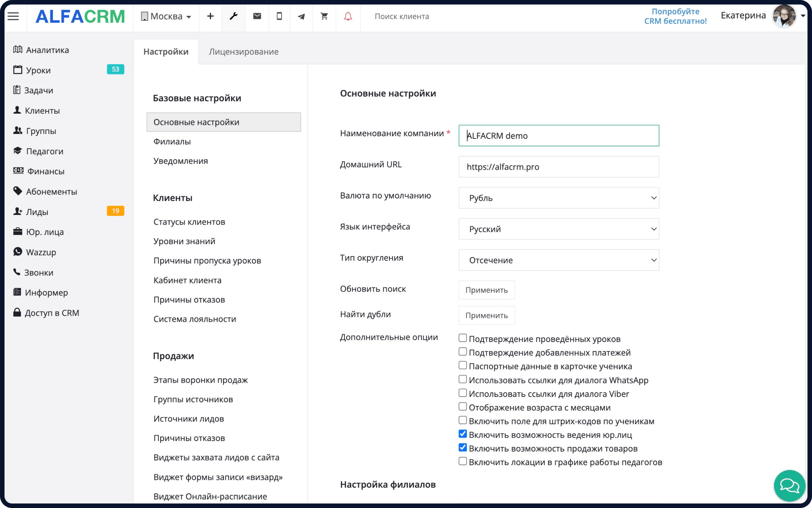The height and width of the screenshot is (508, 812).
Task: Open the hamburger menu
Action: click(x=13, y=16)
